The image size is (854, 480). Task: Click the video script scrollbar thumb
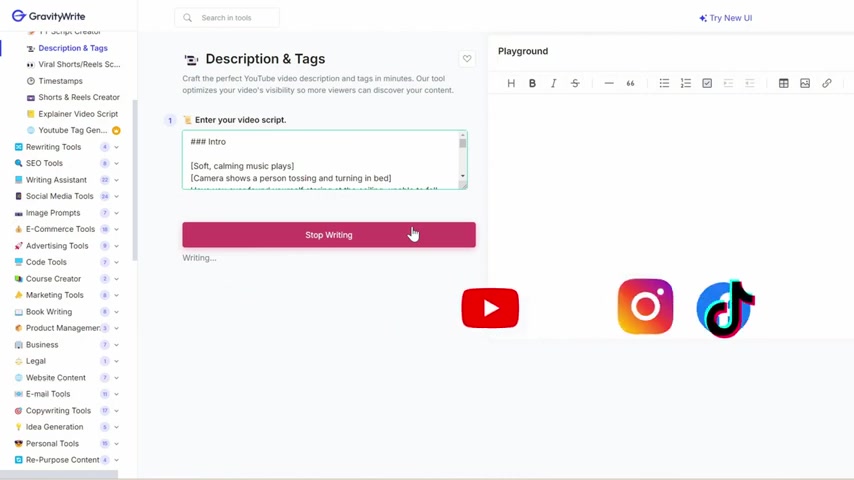462,143
